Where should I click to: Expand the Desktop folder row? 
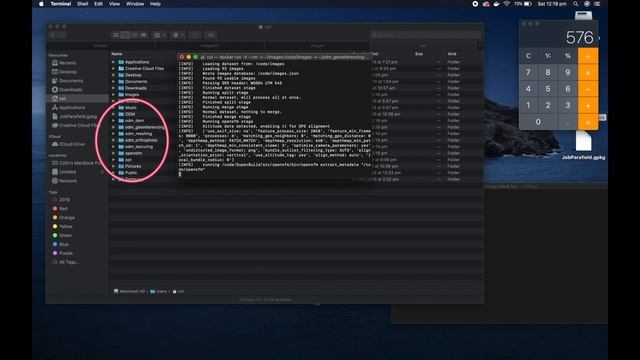pos(113,75)
